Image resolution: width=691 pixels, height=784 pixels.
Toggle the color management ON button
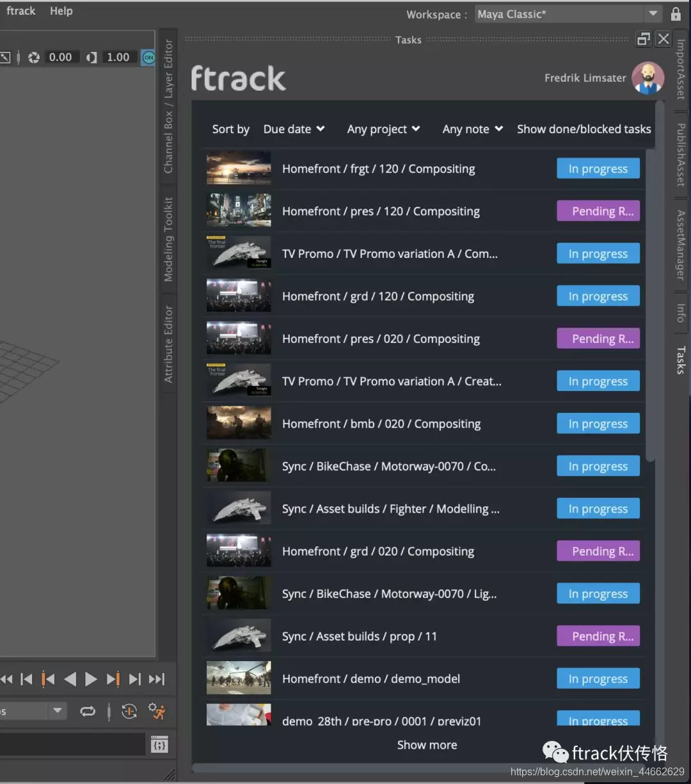click(148, 58)
